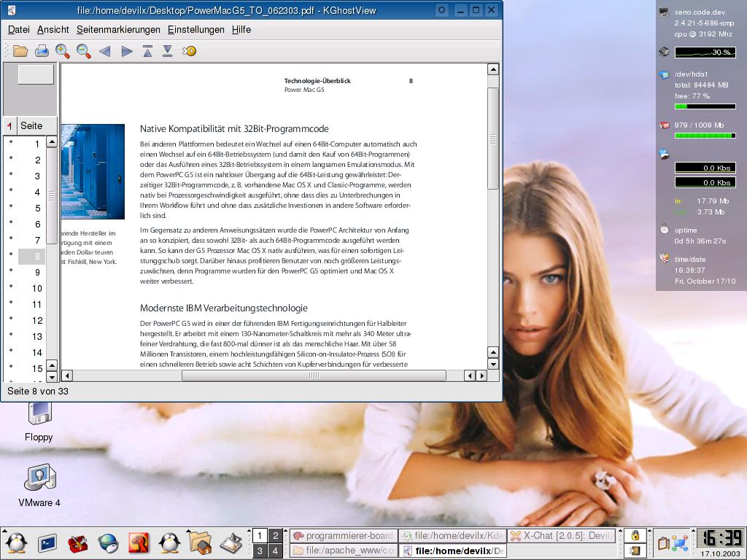
Task: Launch the Konsole terminal from panel
Action: pyautogui.click(x=47, y=543)
